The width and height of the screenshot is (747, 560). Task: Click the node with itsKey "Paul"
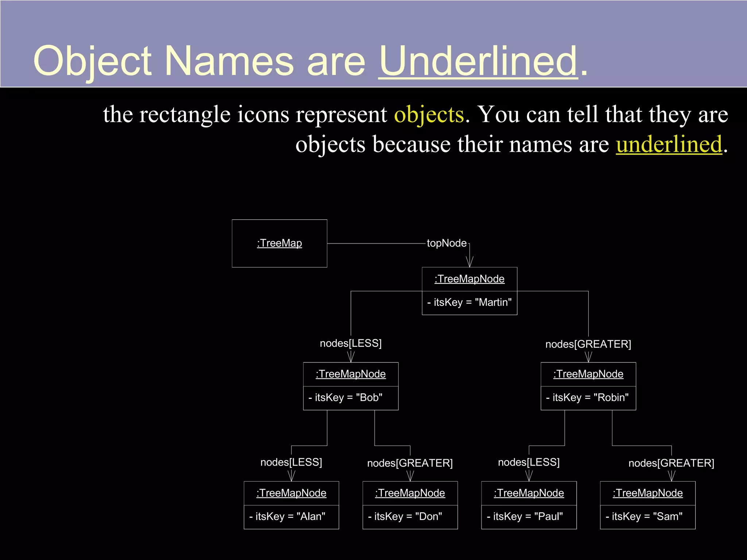529,505
